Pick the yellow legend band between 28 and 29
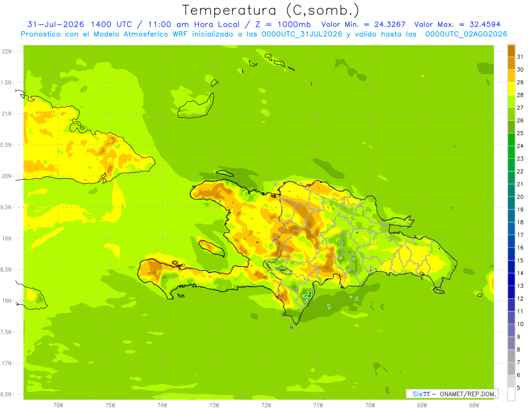 point(511,89)
